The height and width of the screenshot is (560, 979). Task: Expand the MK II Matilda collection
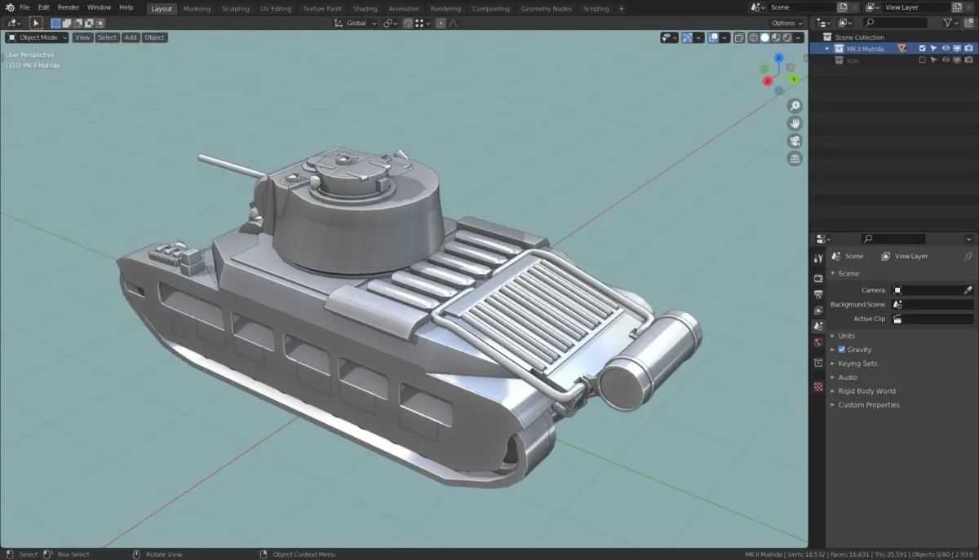[827, 49]
